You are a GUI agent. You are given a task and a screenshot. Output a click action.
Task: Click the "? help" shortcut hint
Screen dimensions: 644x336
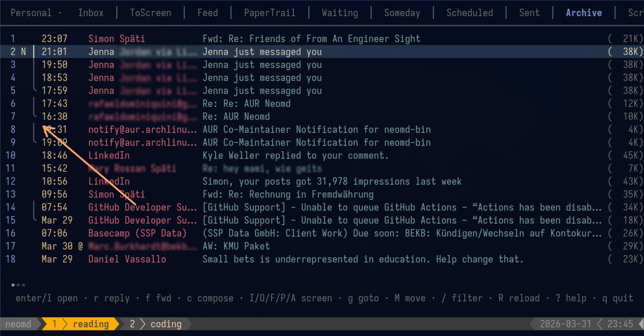[571, 298]
